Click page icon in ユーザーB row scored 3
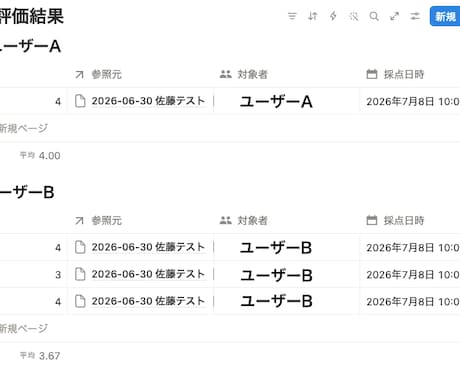The height and width of the screenshot is (380, 460). coord(80,274)
